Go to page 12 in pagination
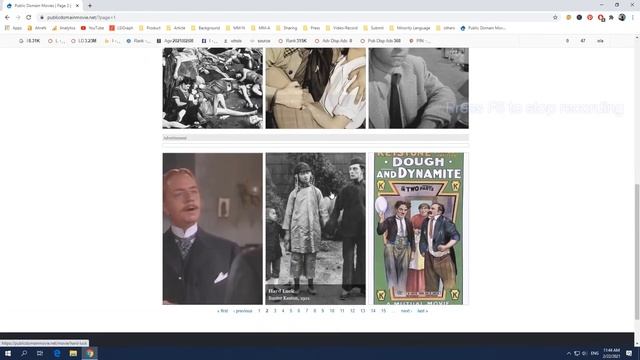 352,311
